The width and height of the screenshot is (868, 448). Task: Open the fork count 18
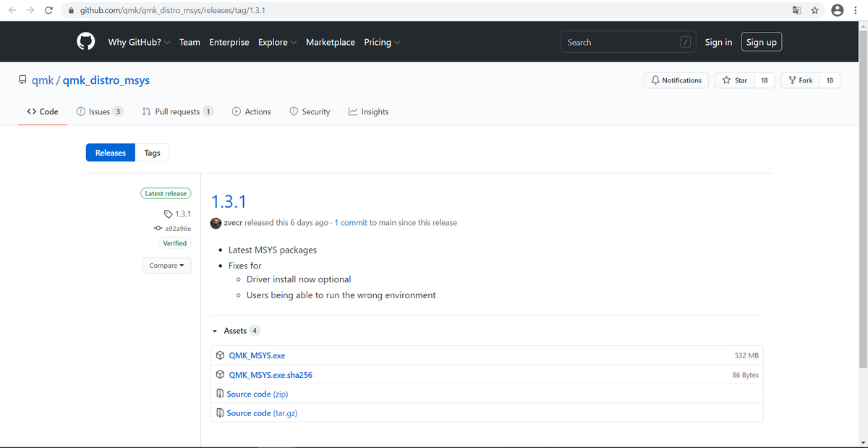pyautogui.click(x=830, y=80)
